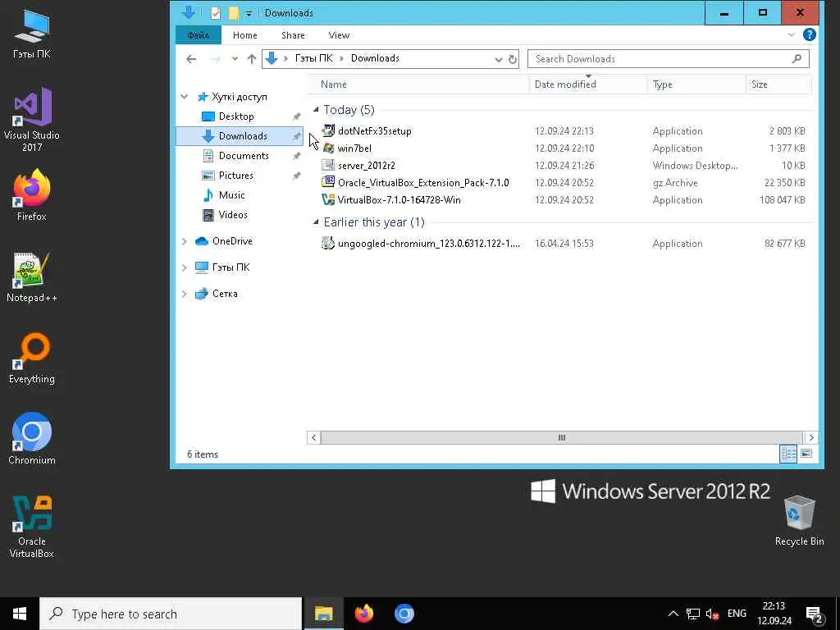Viewport: 840px width, 630px height.
Task: Click the muted volume tray icon
Action: [712, 614]
